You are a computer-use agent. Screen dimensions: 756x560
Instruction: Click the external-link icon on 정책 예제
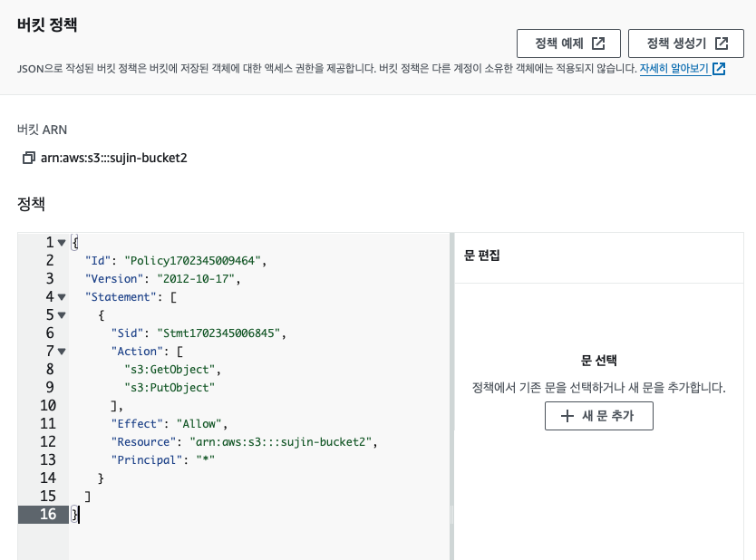click(x=598, y=43)
